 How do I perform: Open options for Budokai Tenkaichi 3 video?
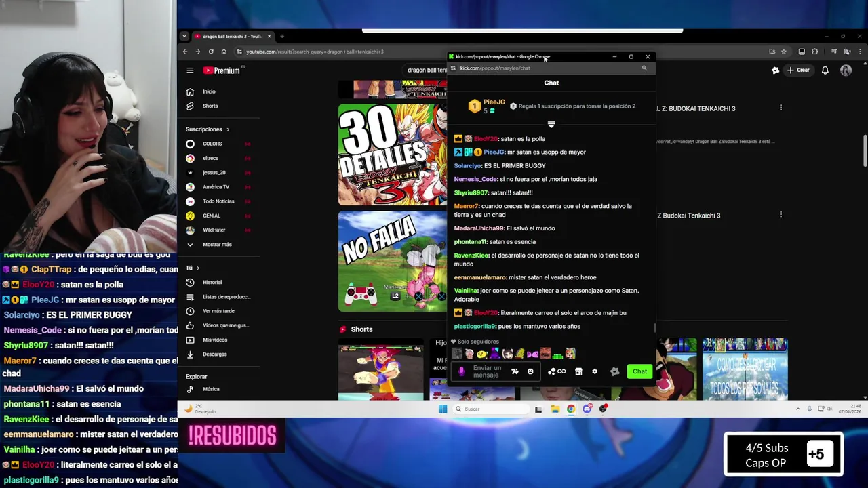(x=781, y=108)
